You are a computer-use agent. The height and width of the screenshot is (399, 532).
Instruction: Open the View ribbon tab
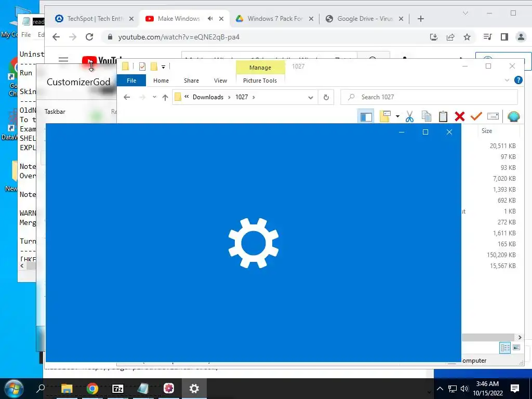click(x=220, y=81)
